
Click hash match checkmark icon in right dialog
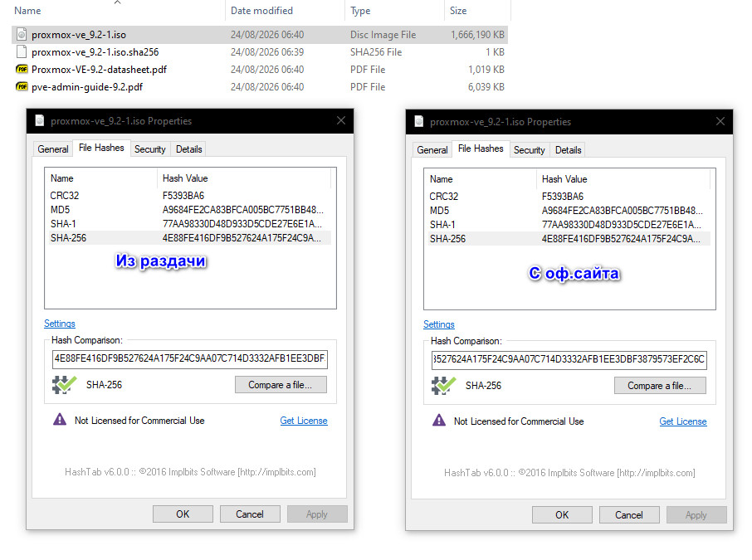point(443,386)
